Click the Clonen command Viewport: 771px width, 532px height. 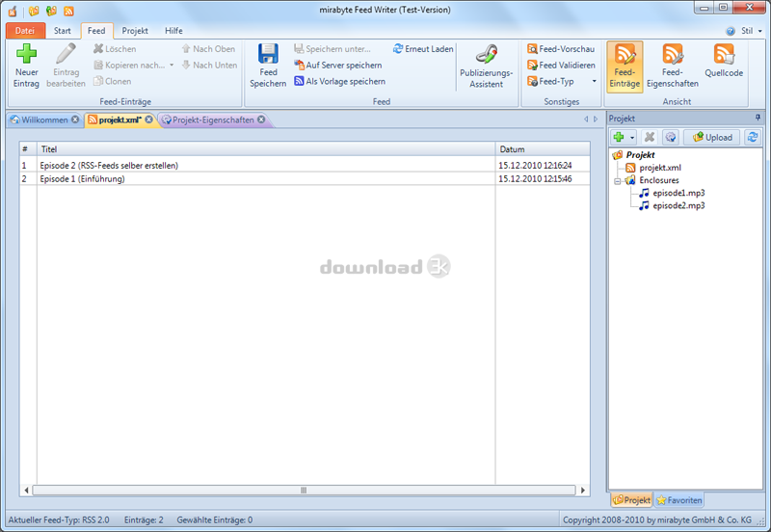(x=113, y=81)
